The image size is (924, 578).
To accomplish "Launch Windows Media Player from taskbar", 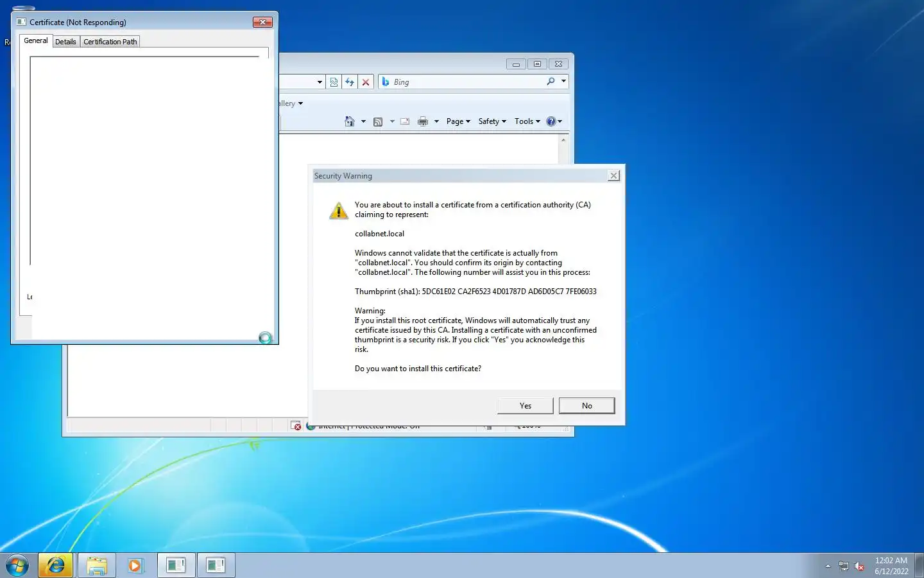I will tap(135, 565).
